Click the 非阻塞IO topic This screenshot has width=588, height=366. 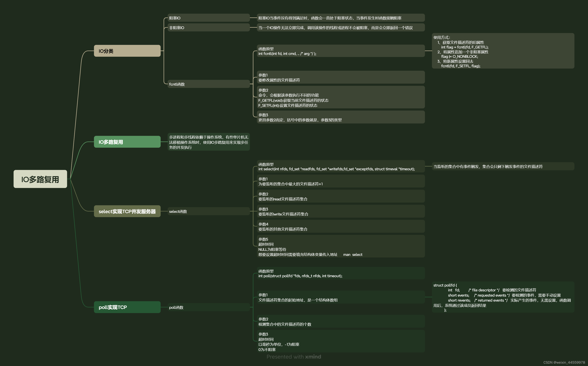[208, 28]
